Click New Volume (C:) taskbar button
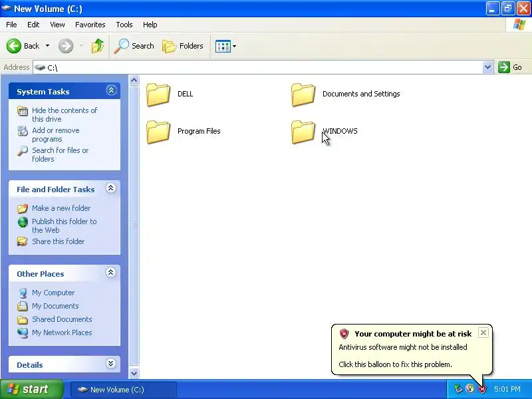 coord(124,390)
